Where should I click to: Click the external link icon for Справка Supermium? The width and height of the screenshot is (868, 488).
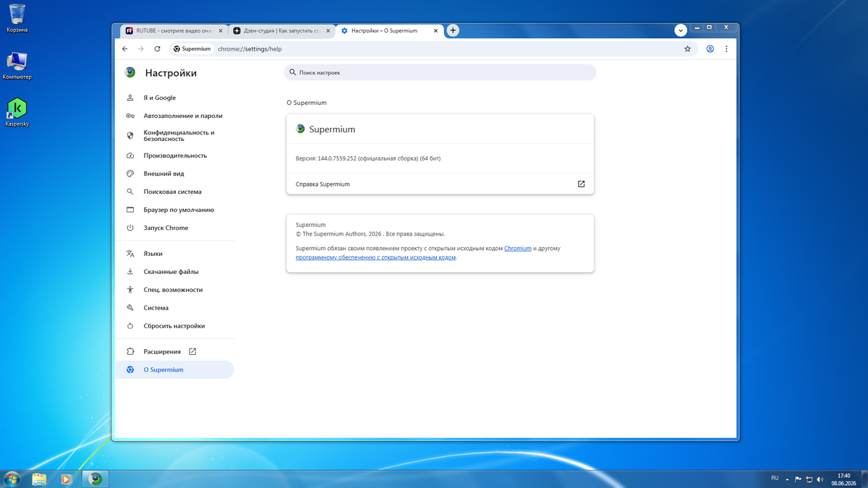[581, 184]
